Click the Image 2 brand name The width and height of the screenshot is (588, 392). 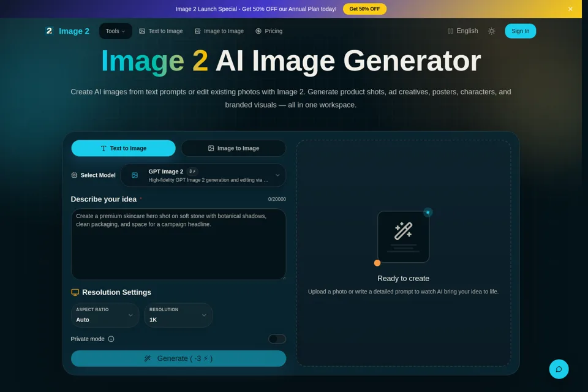coord(74,31)
